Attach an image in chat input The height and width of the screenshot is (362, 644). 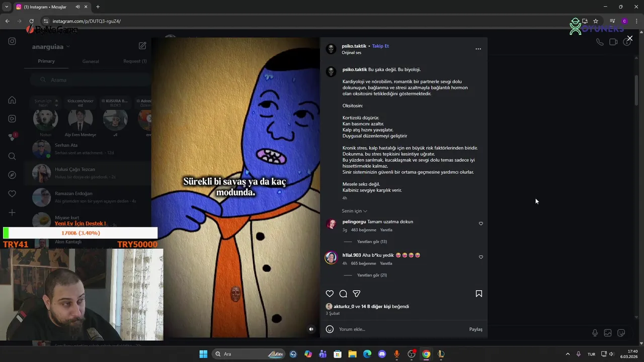pyautogui.click(x=608, y=333)
